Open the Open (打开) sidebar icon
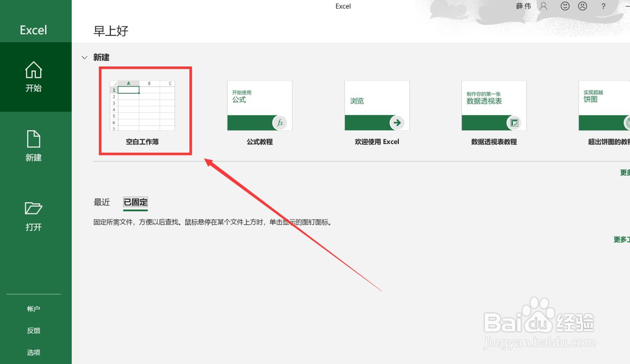630x364 pixels. point(33,216)
